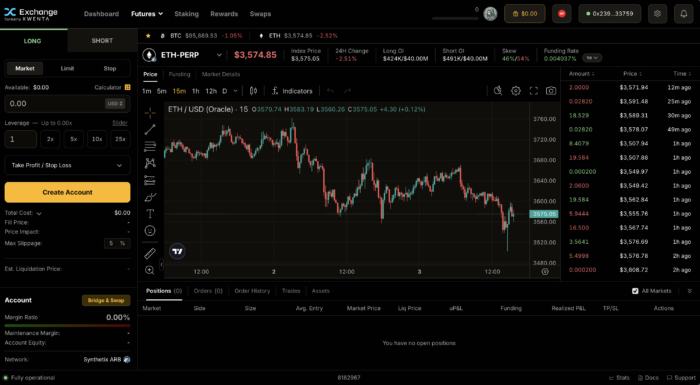Open the order Calculator icon
Screen dimensions: 700x385
[x=127, y=88]
